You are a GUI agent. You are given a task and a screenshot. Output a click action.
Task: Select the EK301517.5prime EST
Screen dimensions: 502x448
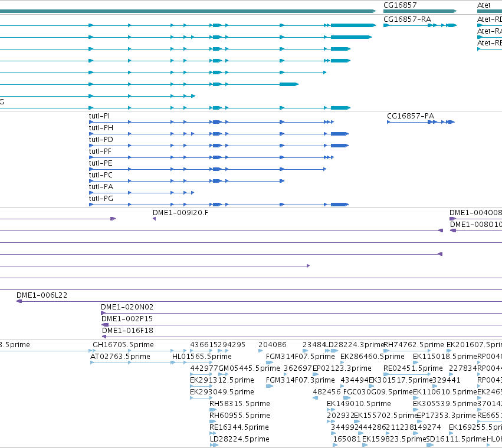(x=372, y=386)
